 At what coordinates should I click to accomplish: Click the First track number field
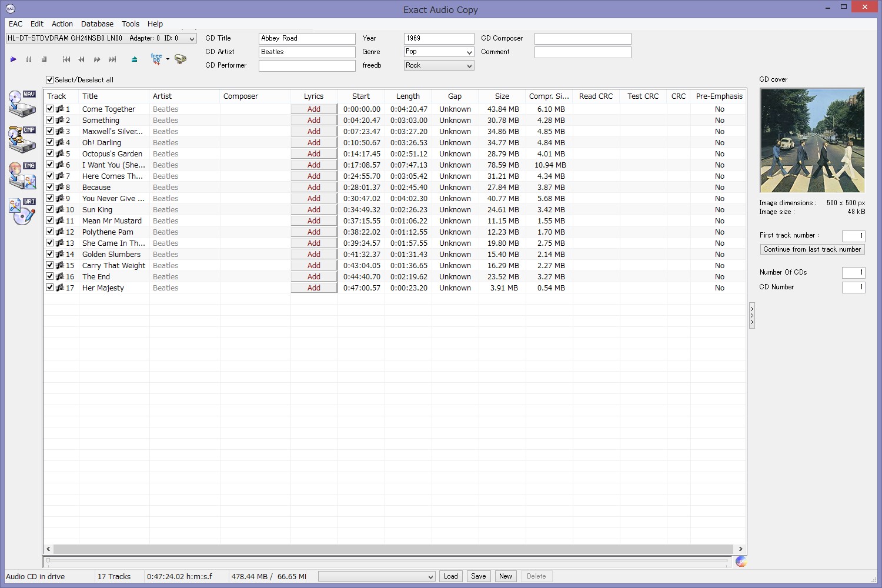coord(853,236)
